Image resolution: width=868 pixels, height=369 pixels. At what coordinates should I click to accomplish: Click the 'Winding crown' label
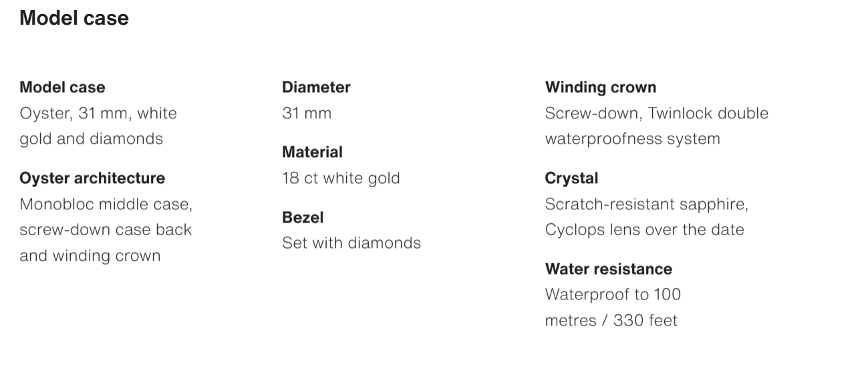pyautogui.click(x=601, y=87)
